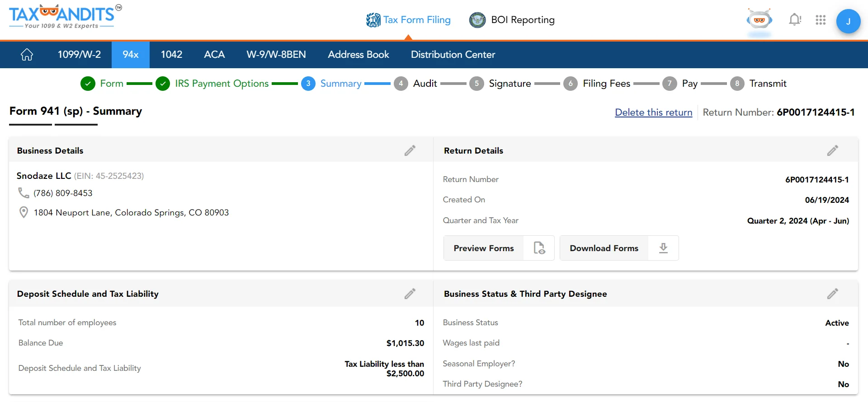Open BOI Reporting section
This screenshot has width=868, height=402.
512,20
